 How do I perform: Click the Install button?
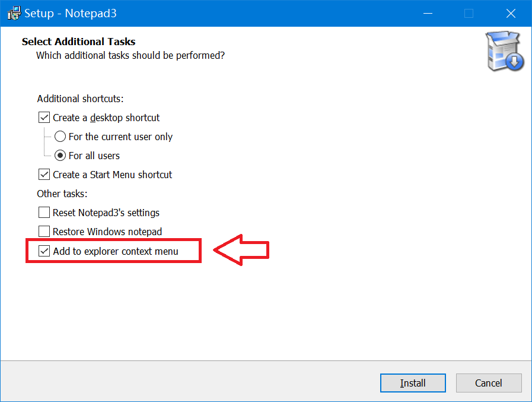413,383
